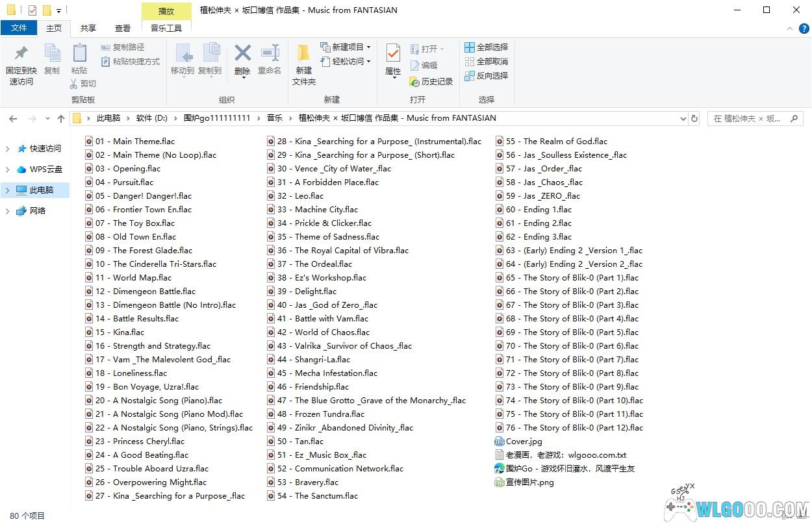Open the address bar history dropdown
The height and width of the screenshot is (524, 812).
[x=683, y=118]
